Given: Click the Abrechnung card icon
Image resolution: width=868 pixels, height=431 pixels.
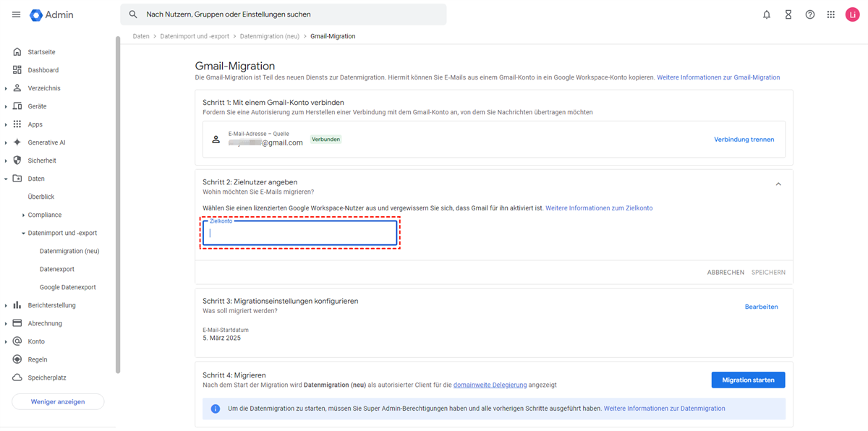Looking at the screenshot, I should [x=17, y=323].
